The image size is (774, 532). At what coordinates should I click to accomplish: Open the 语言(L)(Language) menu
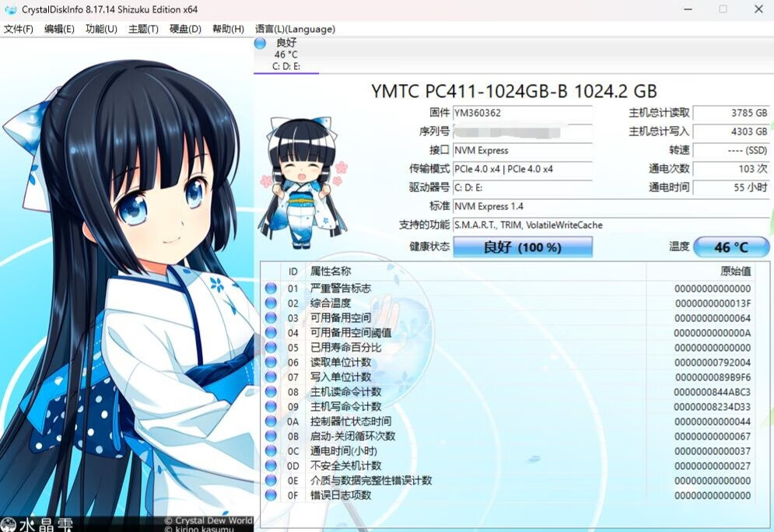(x=295, y=29)
